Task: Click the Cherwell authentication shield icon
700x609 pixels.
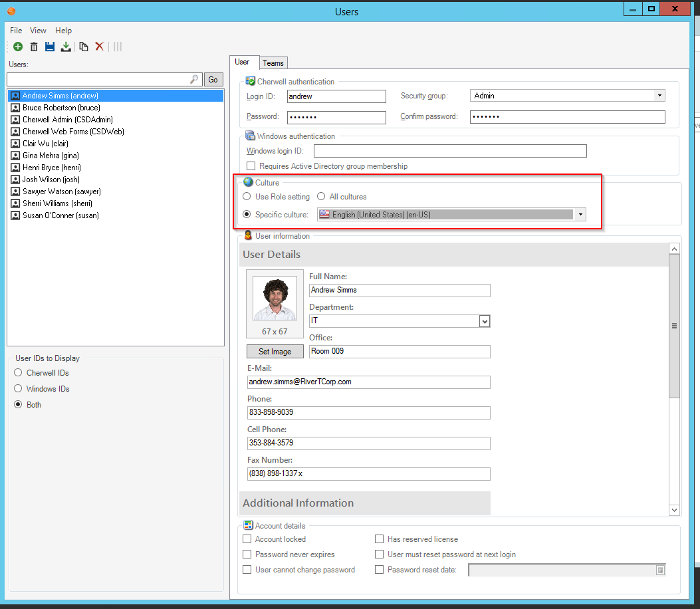Action: click(251, 81)
